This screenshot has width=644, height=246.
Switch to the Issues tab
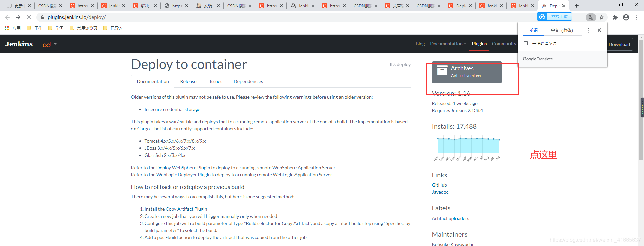point(216,81)
